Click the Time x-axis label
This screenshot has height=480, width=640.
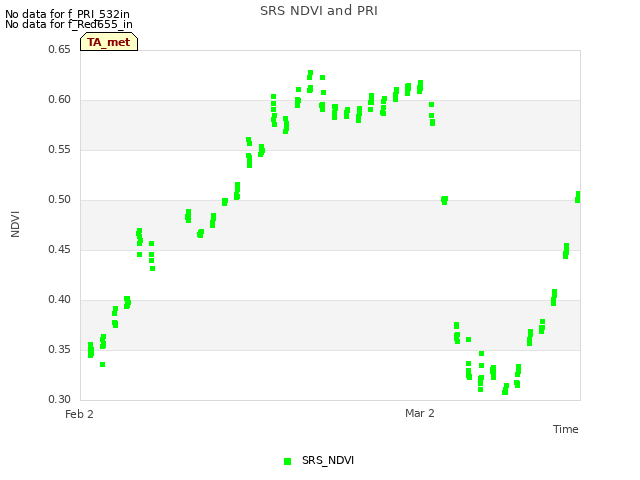[565, 429]
